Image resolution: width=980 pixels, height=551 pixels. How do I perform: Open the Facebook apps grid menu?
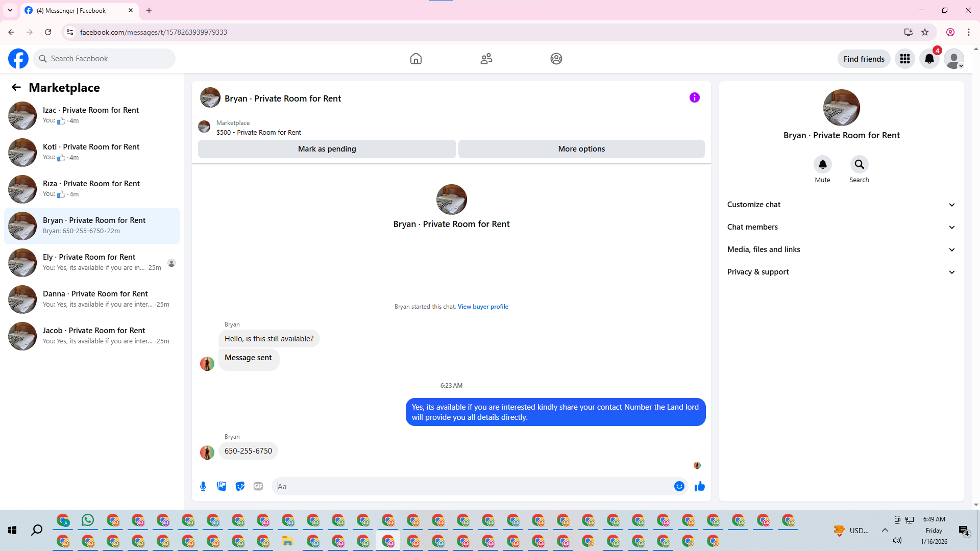click(x=904, y=59)
